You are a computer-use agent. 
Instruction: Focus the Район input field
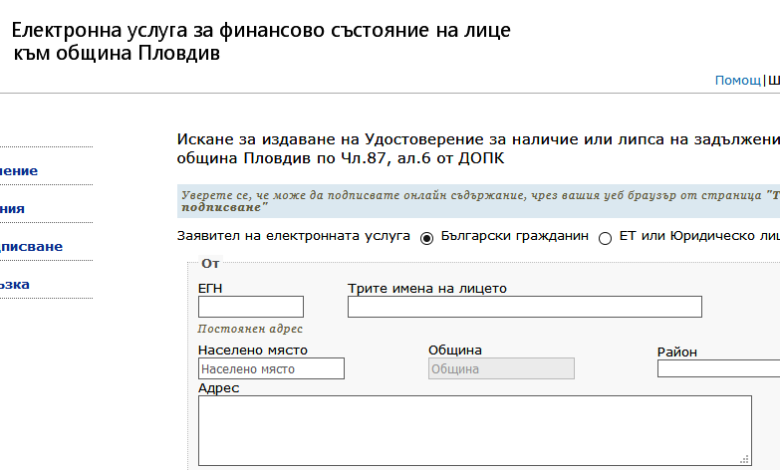(719, 369)
